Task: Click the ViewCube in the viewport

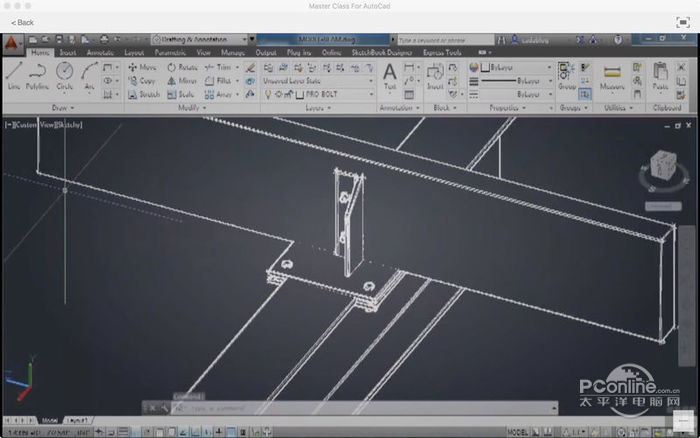Action: point(663,165)
